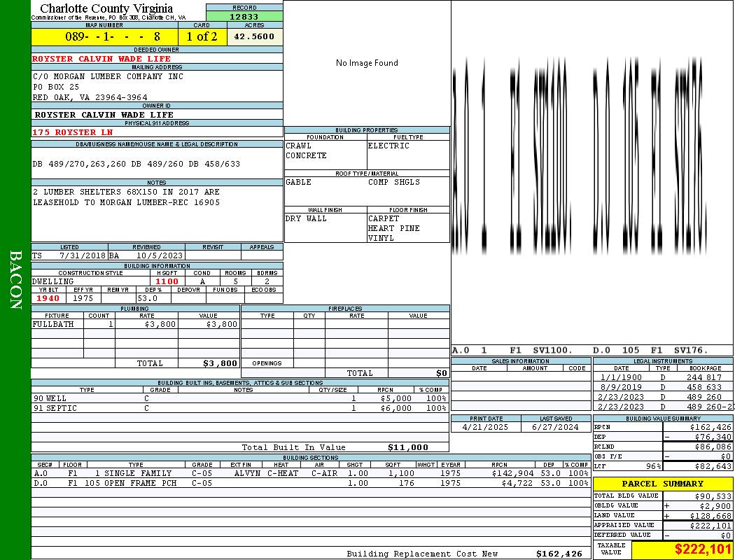735x560 pixels.
Task: Click the Charlotte County Virginia title
Action: pyautogui.click(x=106, y=8)
